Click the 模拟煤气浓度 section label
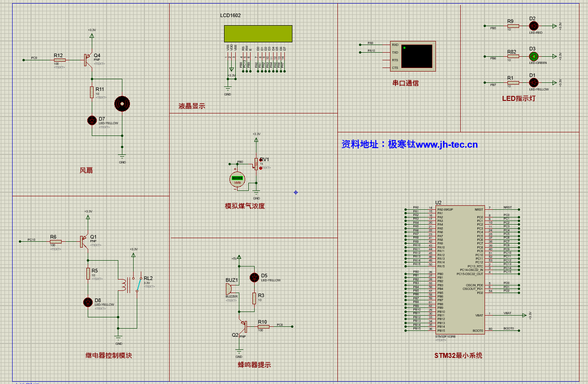 pyautogui.click(x=245, y=206)
